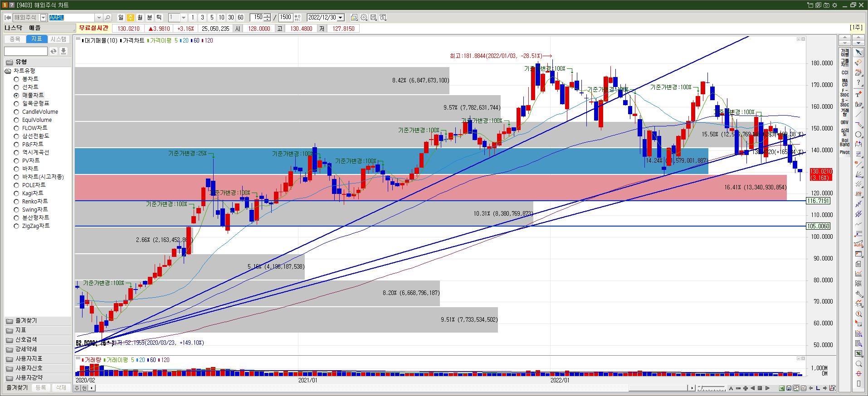Click the 30 interval button
This screenshot has width=868, height=396.
tap(231, 18)
